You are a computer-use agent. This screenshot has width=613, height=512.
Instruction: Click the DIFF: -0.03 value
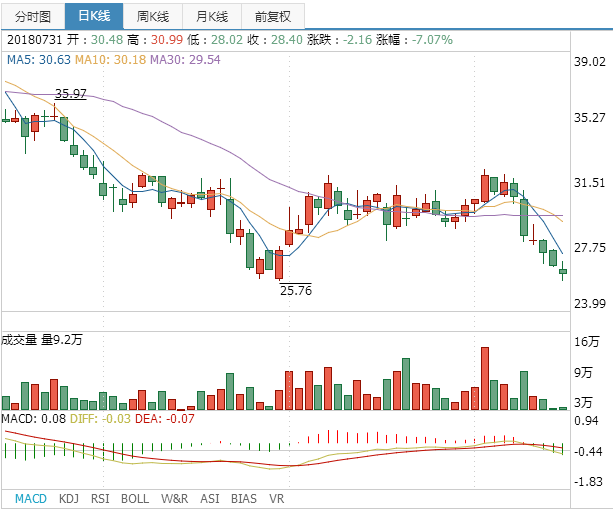coord(100,419)
